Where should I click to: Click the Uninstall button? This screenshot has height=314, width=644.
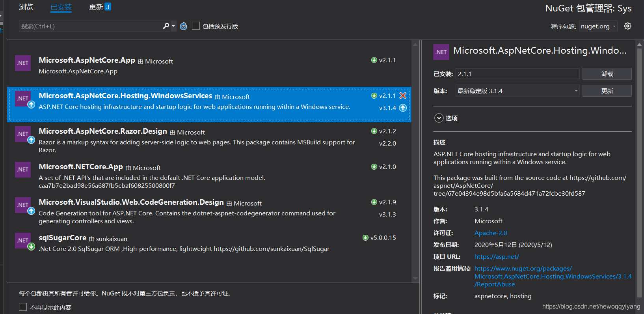click(x=607, y=74)
